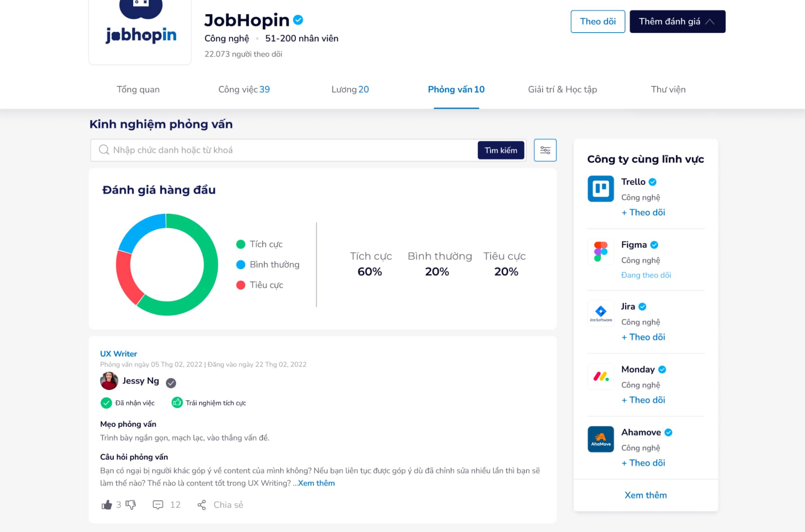The image size is (805, 532).
Task: Click the Tiêu cực 20% statistic
Action: pyautogui.click(x=505, y=264)
